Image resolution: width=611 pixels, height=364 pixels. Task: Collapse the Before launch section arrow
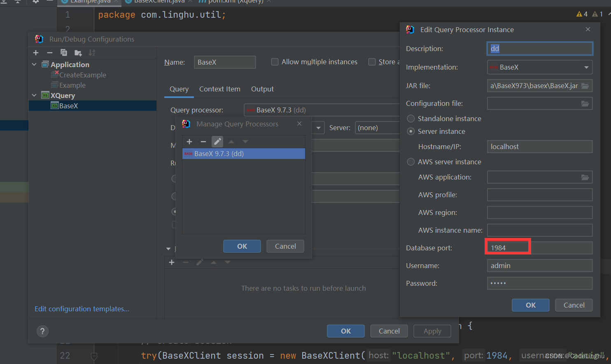(168, 249)
